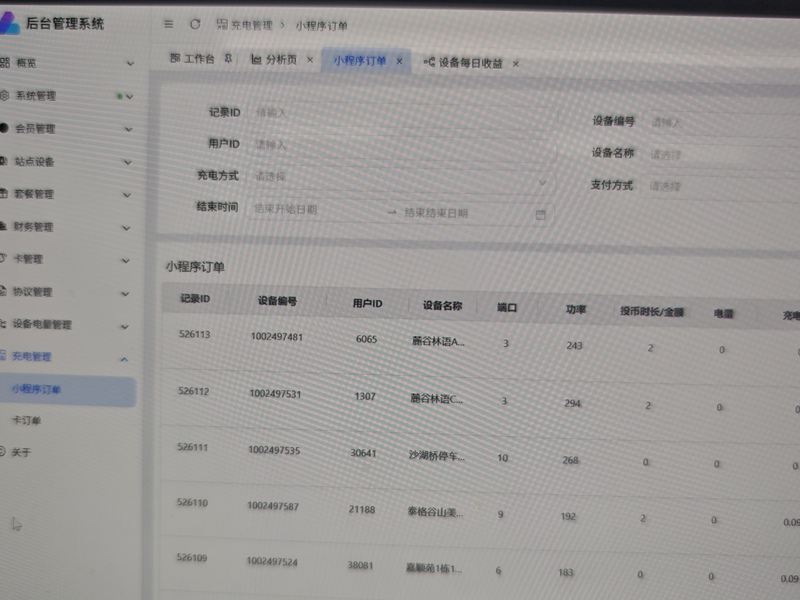Image resolution: width=800 pixels, height=600 pixels.
Task: Click user ID 30641
Action: [x=363, y=453]
